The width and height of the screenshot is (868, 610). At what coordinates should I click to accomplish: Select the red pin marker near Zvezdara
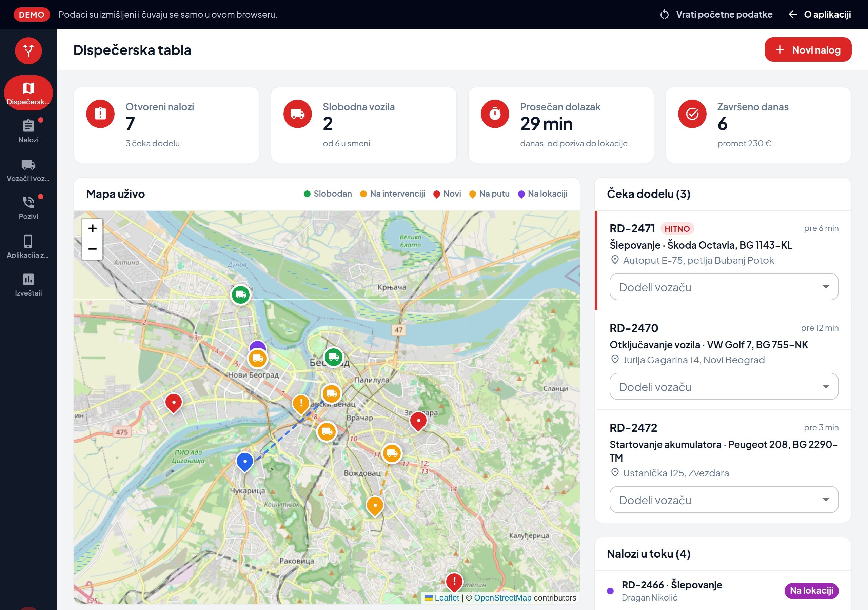pos(418,421)
